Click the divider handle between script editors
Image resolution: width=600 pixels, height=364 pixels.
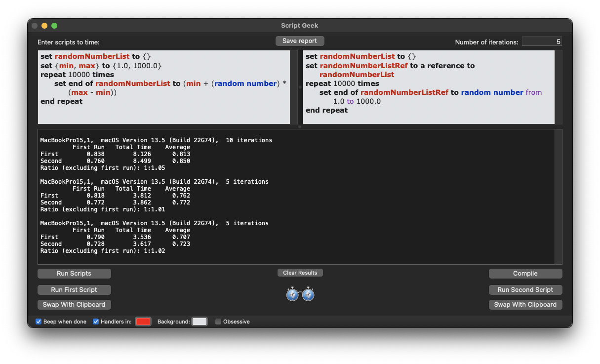(x=300, y=87)
